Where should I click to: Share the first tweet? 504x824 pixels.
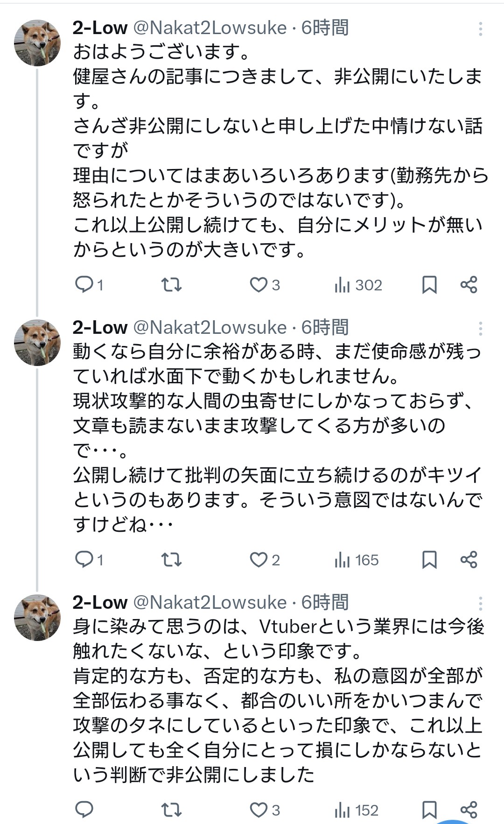pyautogui.click(x=469, y=284)
